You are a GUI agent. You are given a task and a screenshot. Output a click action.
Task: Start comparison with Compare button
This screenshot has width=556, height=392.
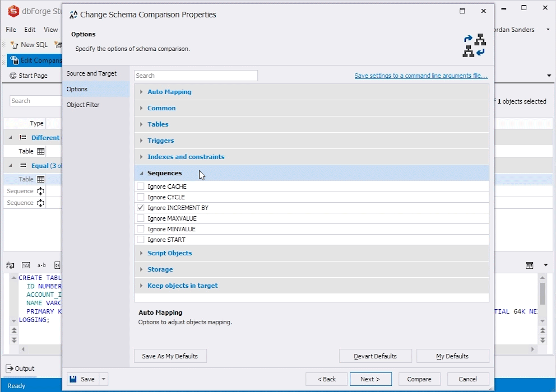(419, 379)
